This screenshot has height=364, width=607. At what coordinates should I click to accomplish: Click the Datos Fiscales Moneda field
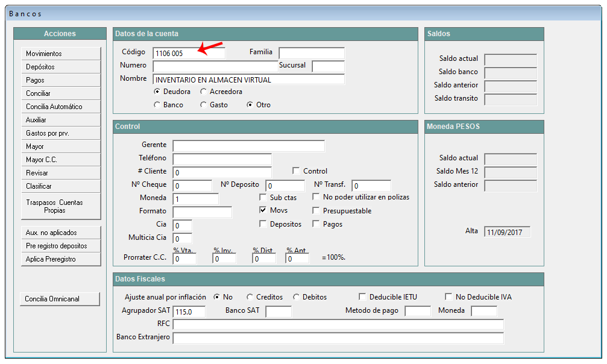pyautogui.click(x=484, y=312)
